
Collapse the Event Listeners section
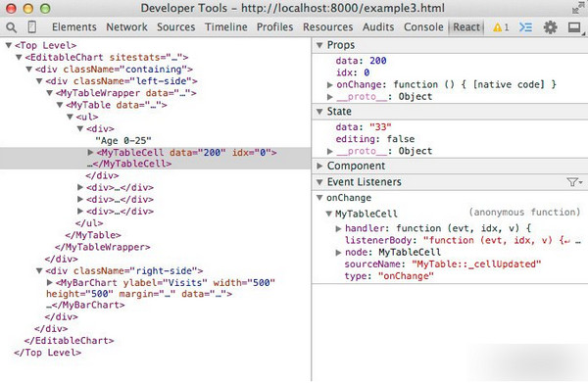[319, 182]
